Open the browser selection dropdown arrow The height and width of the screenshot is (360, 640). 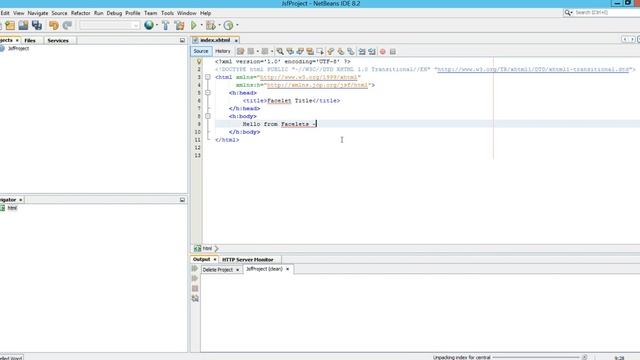157,25
